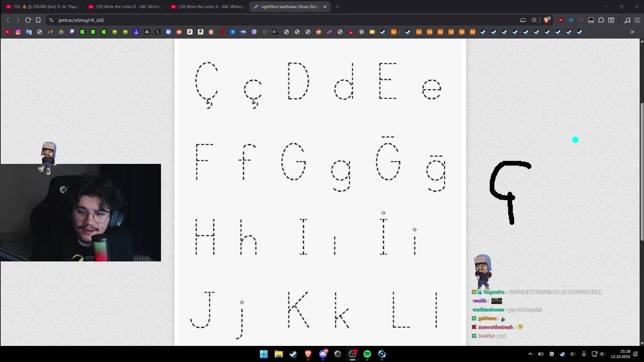
Task: Open the Google Drive bookmark
Action: tap(61, 32)
